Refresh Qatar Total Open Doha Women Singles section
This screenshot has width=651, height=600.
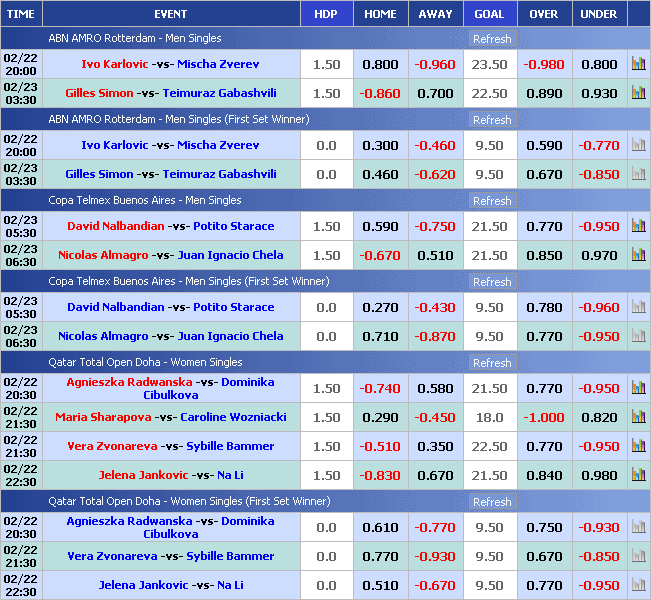point(491,363)
